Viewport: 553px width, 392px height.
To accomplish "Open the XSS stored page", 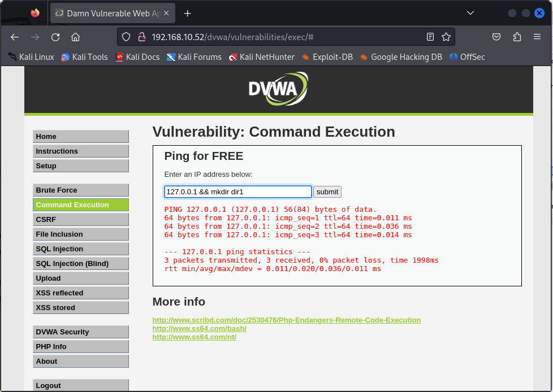I will pyautogui.click(x=81, y=307).
